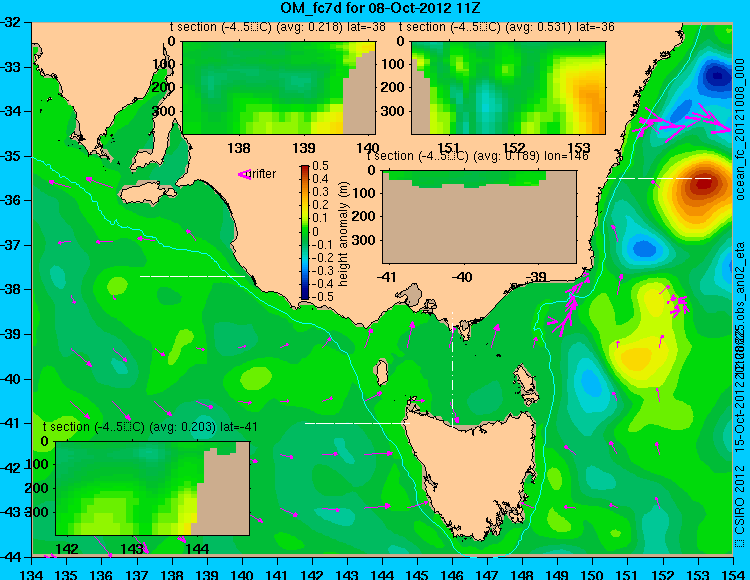Click the -40 latitude label on the left axis

(11, 379)
